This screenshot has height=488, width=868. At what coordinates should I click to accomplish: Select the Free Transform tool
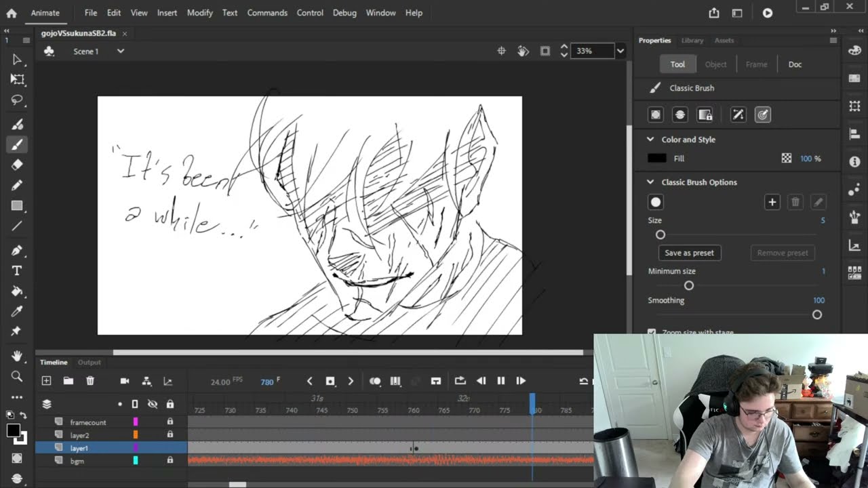(18, 79)
